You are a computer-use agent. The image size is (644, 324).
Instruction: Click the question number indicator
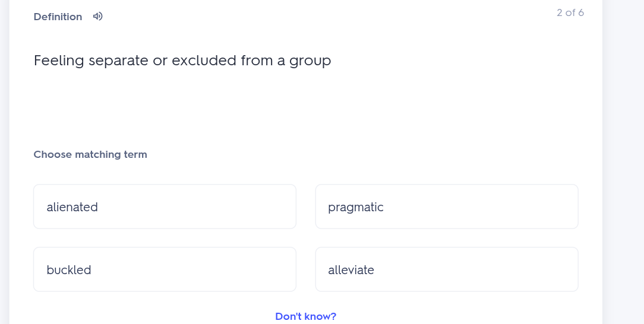(570, 13)
